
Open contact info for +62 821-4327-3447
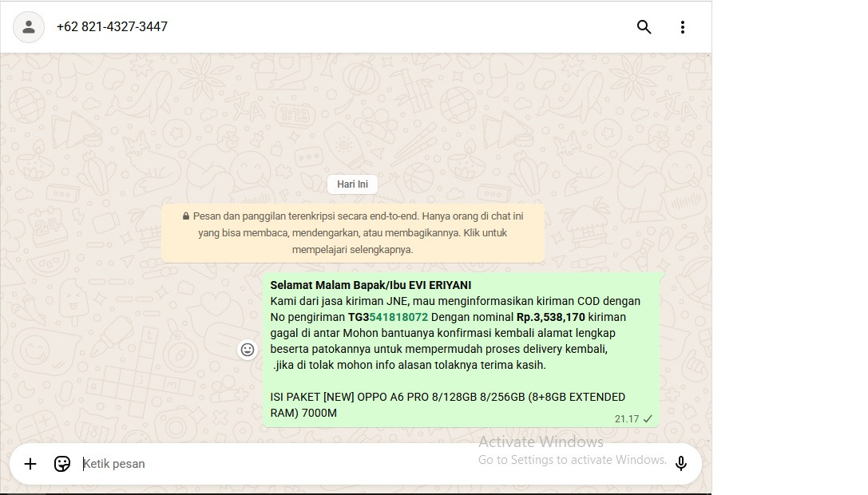pyautogui.click(x=112, y=26)
